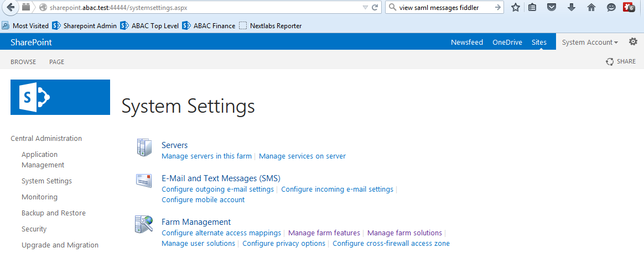
Task: Click the Pocket save icon
Action: (552, 7)
